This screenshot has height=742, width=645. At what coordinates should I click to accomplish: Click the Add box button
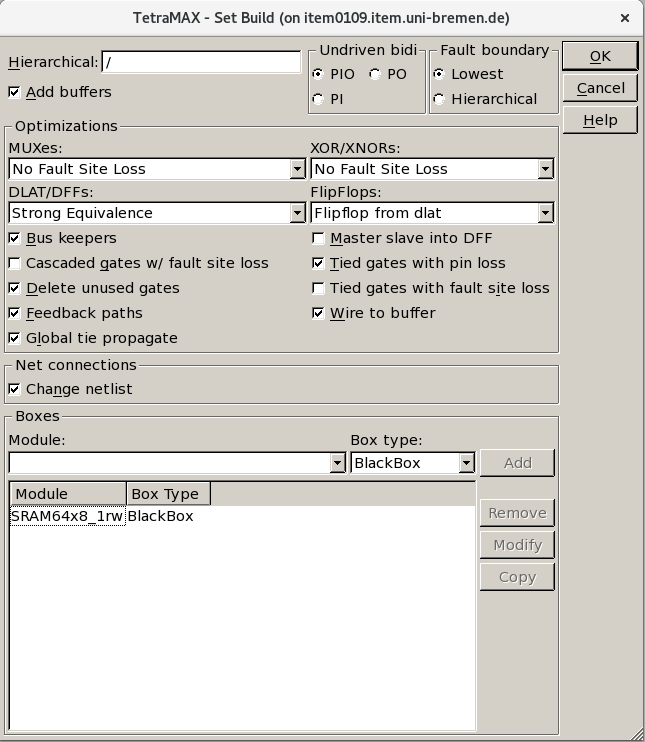point(517,463)
